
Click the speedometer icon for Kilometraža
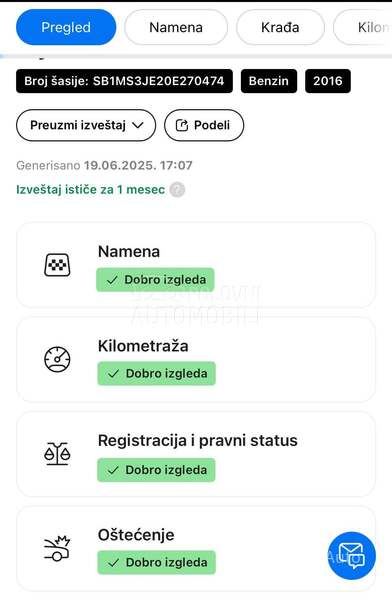[x=57, y=359]
